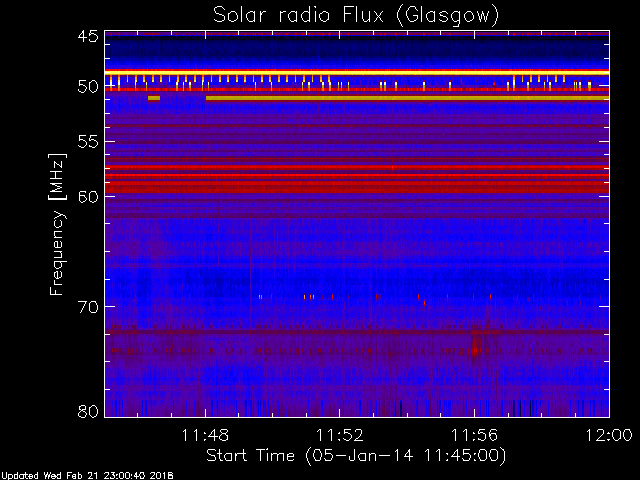
Task: Select the 80 frequency tick label
Action: pos(88,411)
